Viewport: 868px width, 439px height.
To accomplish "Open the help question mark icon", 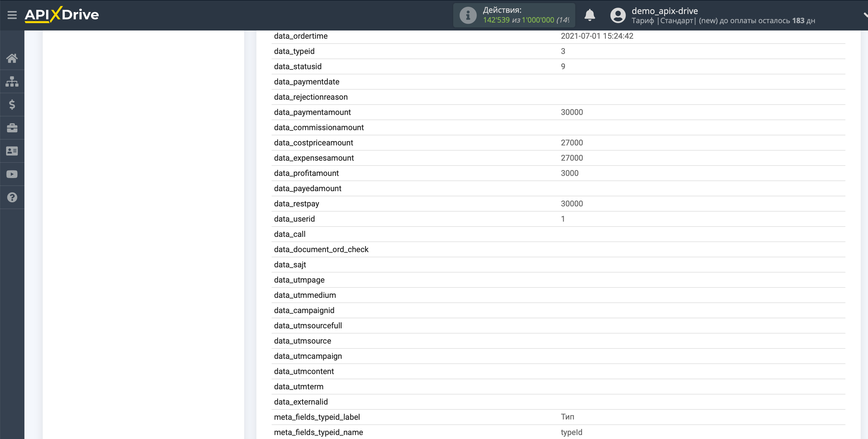I will point(12,198).
